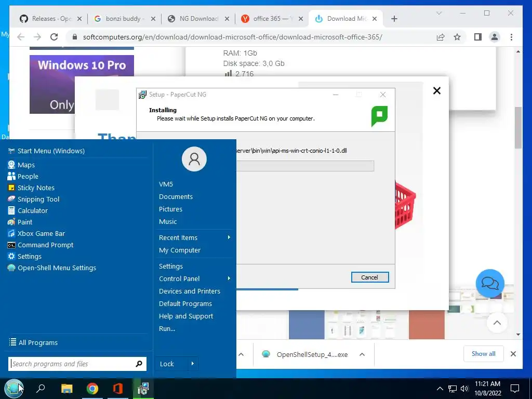The width and height of the screenshot is (532, 399).
Task: Bookmark this page with the star
Action: 457,37
